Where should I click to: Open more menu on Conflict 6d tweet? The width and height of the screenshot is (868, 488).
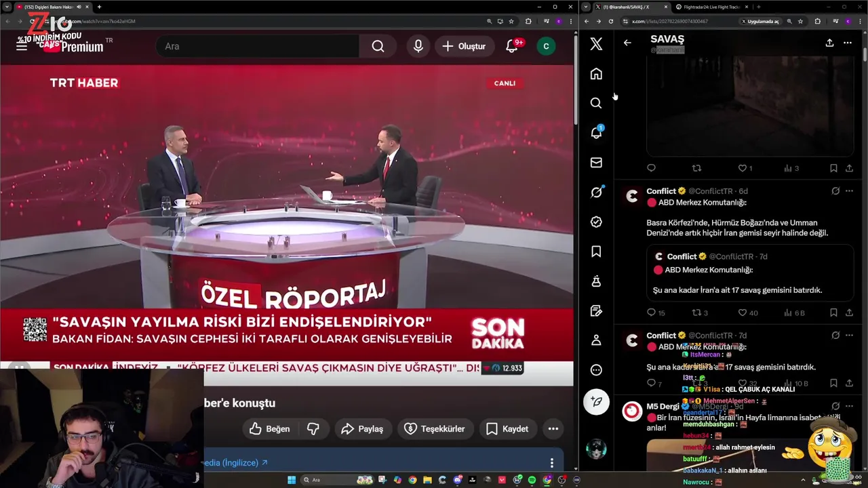(x=849, y=191)
